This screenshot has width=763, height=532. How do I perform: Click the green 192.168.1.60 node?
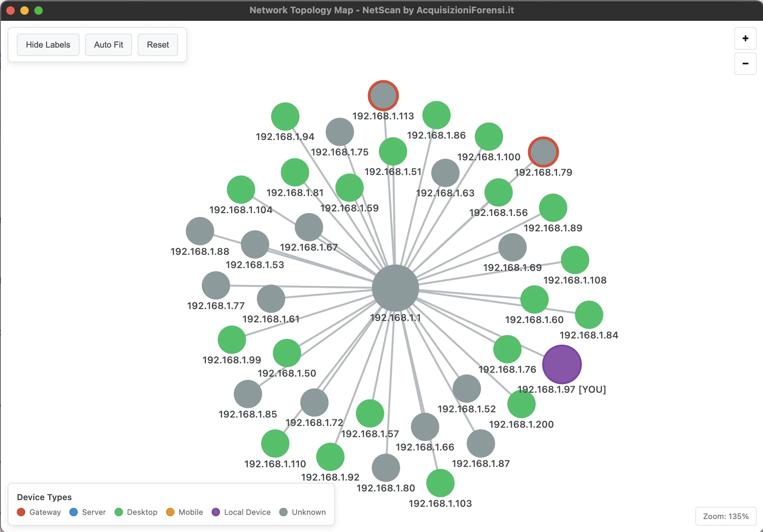click(535, 300)
